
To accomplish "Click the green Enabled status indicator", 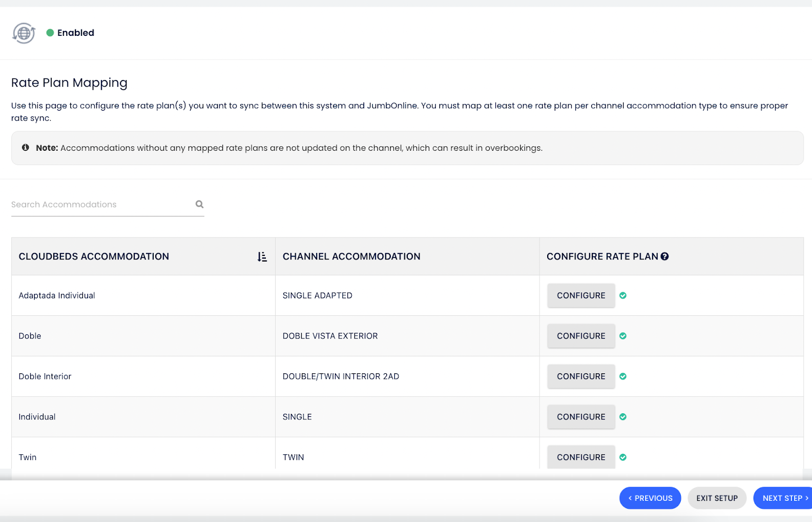I will (x=50, y=33).
